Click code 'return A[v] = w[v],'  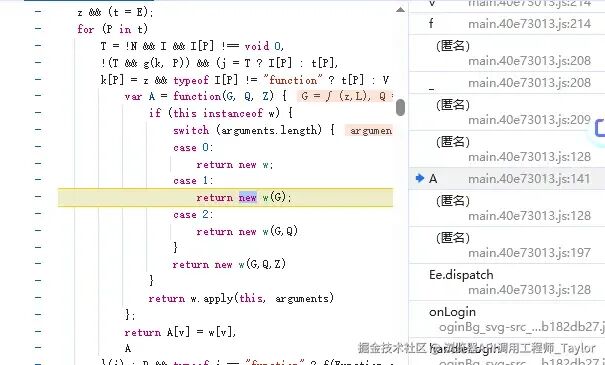tap(180, 332)
